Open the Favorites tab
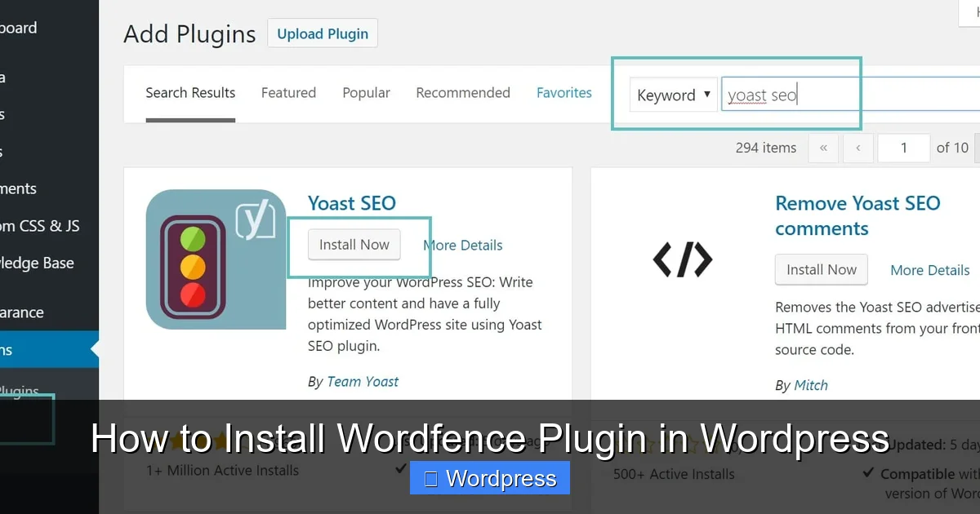This screenshot has height=514, width=980. pyautogui.click(x=563, y=93)
